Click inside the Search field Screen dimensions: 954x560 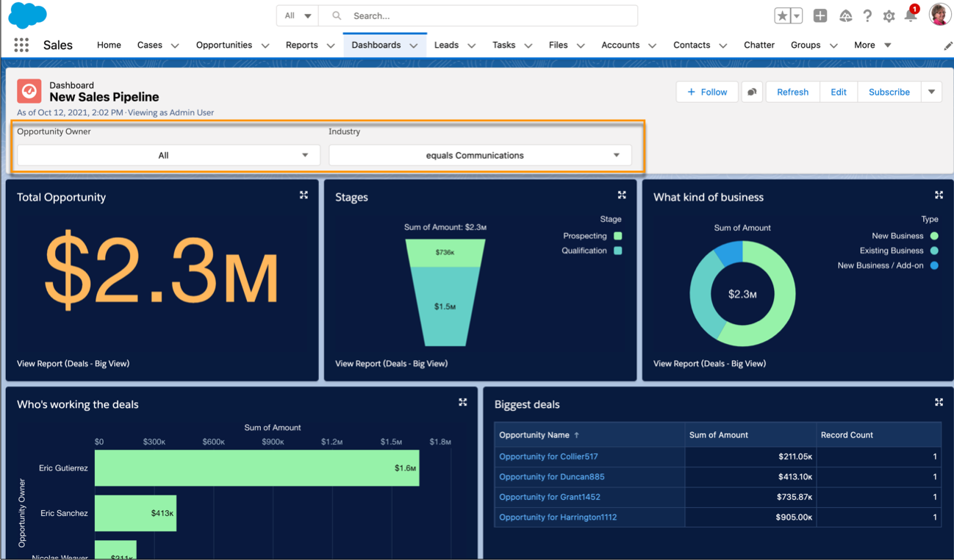(x=478, y=15)
